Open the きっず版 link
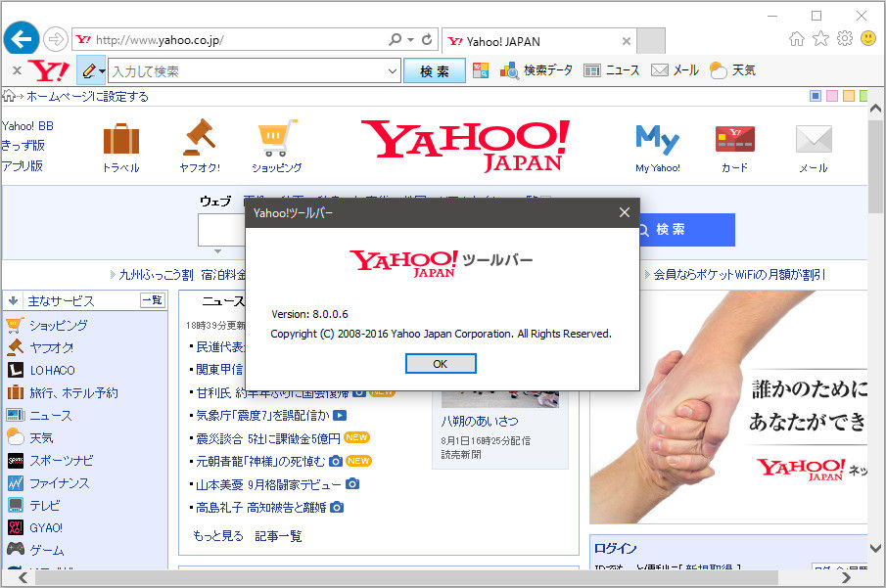886x588 pixels. tap(23, 146)
